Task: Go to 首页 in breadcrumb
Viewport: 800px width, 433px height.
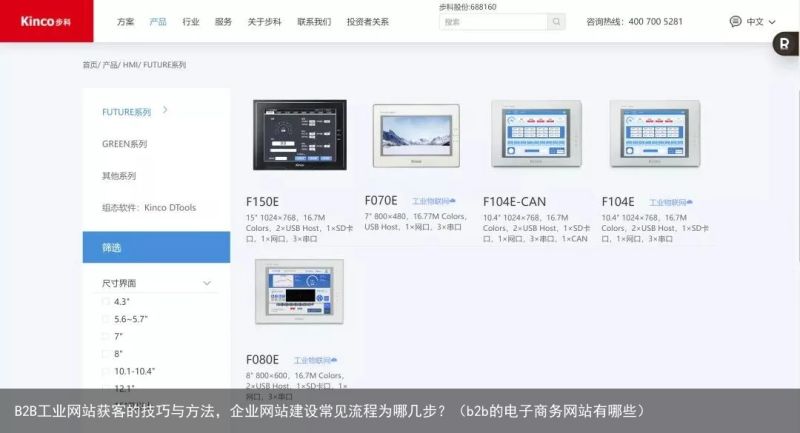Action: coord(90,65)
